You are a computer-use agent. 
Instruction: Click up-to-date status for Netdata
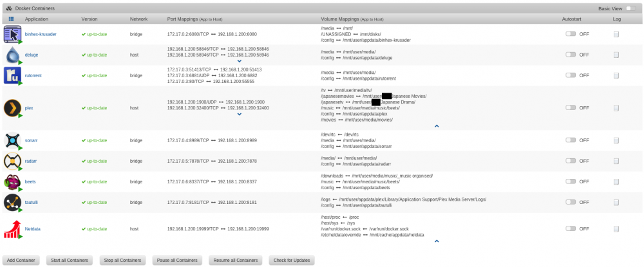94,229
